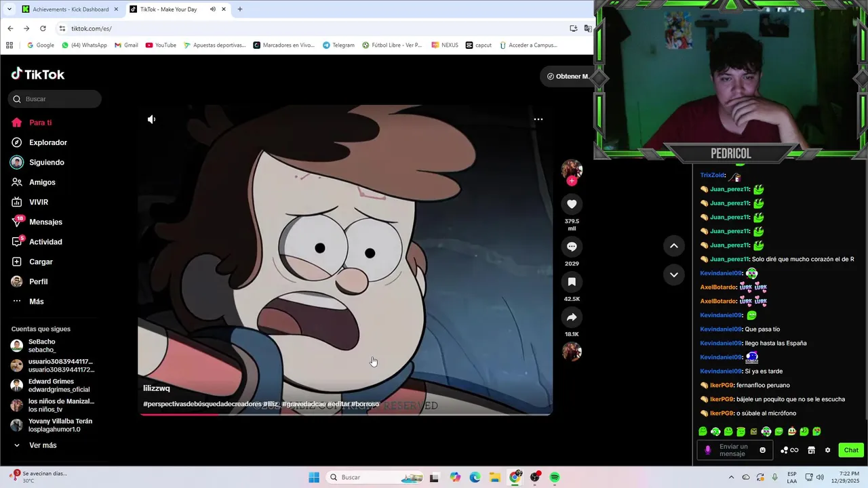Screen dimensions: 868x488
Task: Go to next video with down chevron
Action: pos(673,274)
